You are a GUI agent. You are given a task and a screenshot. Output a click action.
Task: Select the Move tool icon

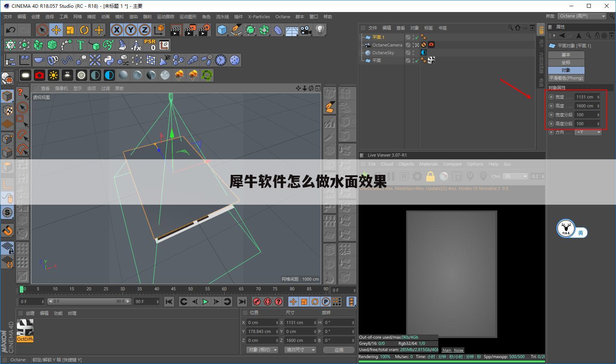(56, 30)
